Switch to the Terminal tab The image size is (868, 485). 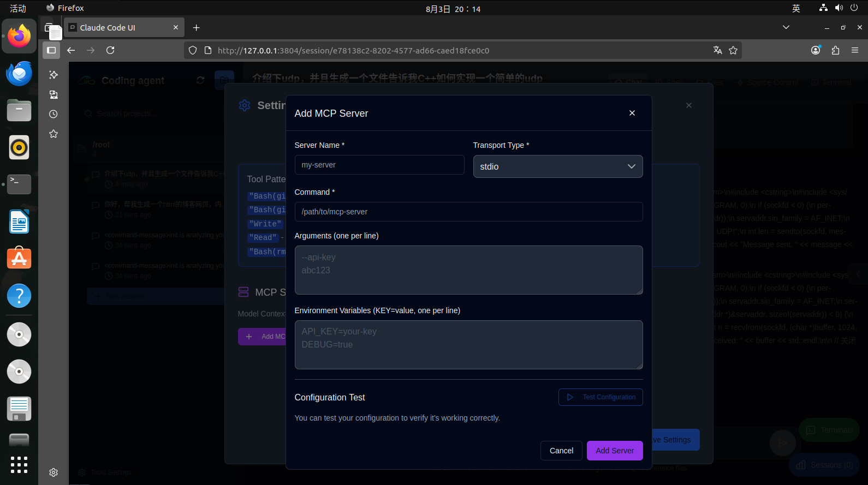point(831,82)
